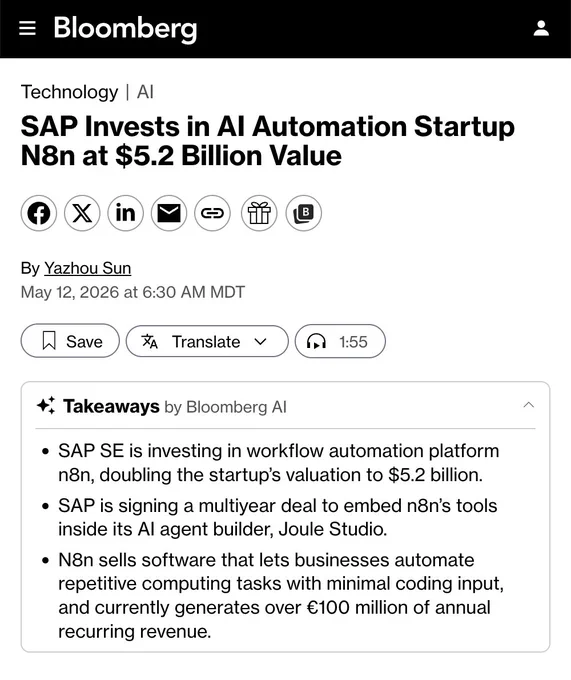Gift this article icon
Viewport: 571px width, 680px height.
(x=259, y=213)
